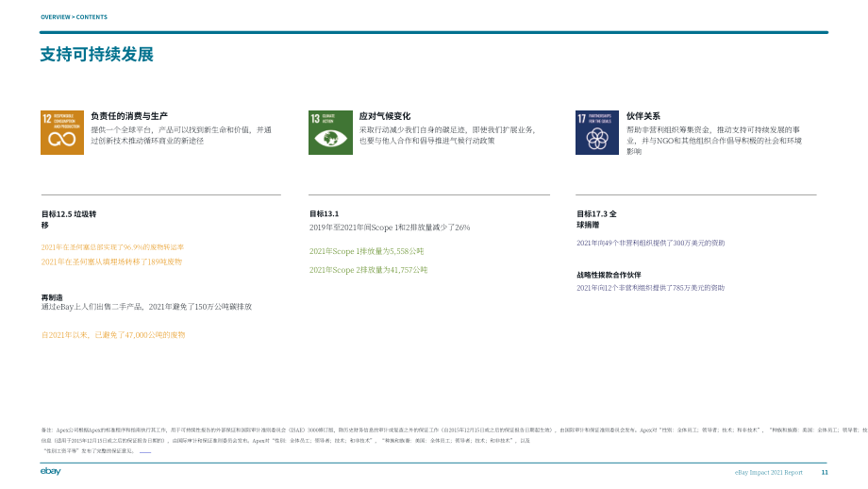Click the SDG 12 responsible consumption icon
Image resolution: width=868 pixels, height=489 pixels.
click(x=62, y=132)
